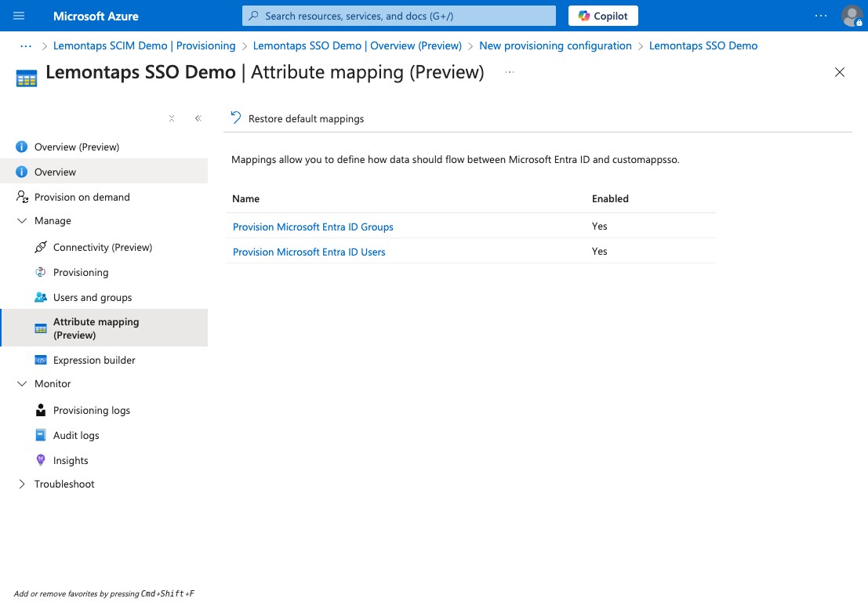Select Attribute mapping (Preview) in sidebar
Image resolution: width=868 pixels, height=602 pixels.
pyautogui.click(x=104, y=328)
